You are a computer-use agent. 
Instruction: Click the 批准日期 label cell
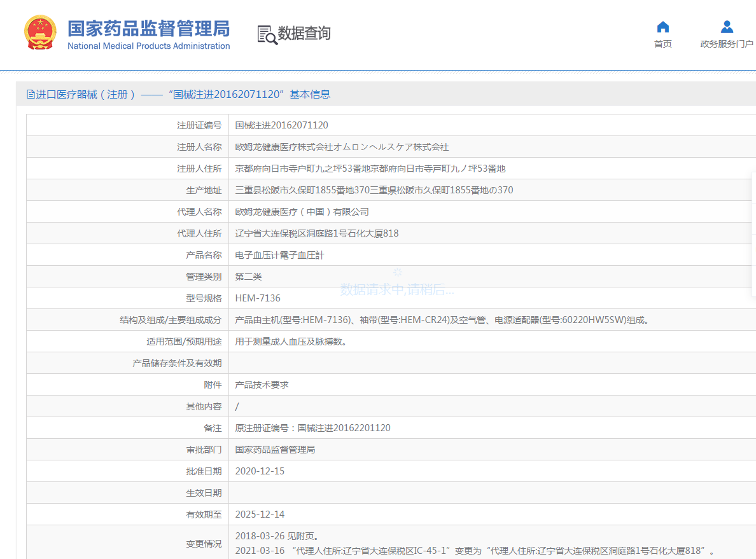128,471
